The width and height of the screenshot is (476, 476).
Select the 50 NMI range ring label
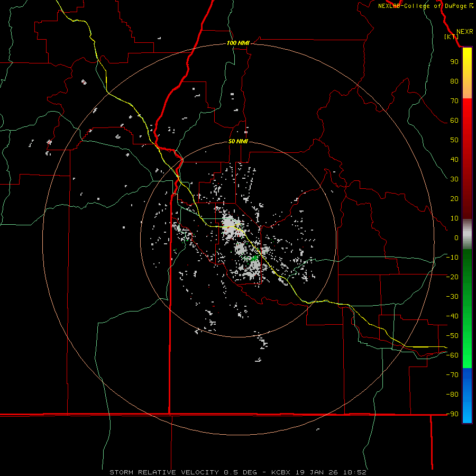point(238,141)
